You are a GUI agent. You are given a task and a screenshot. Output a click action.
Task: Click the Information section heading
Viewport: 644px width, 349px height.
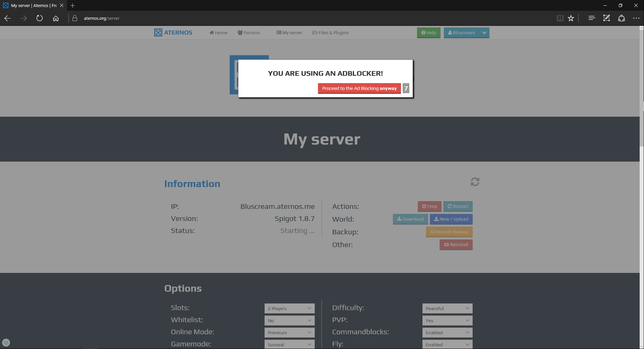[x=192, y=184]
